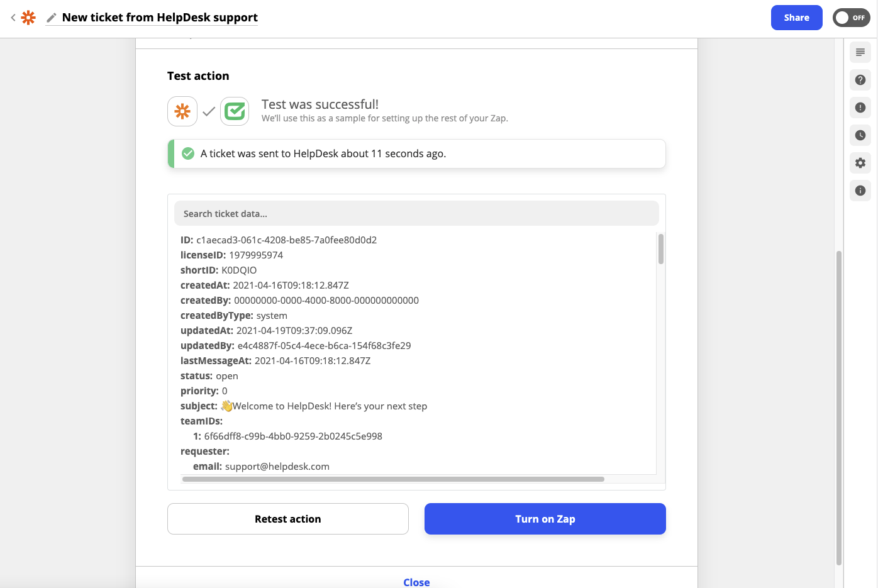This screenshot has height=588, width=878.
Task: Select the priority 0 row
Action: (204, 391)
